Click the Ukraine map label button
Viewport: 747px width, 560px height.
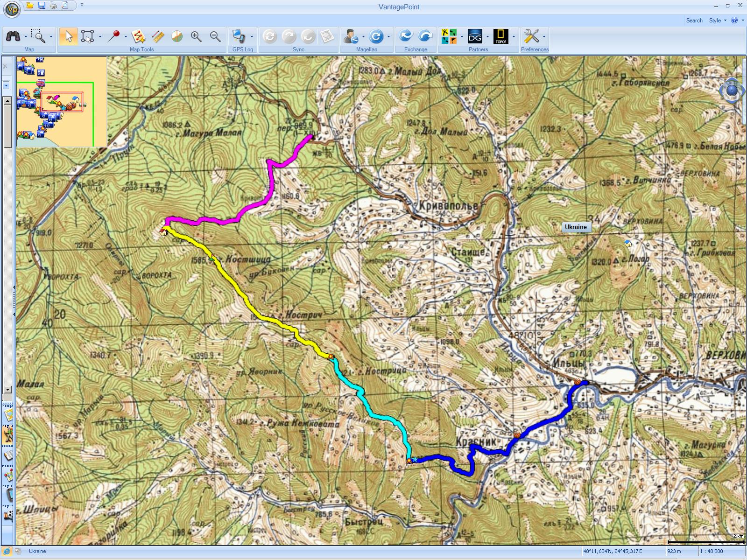(576, 227)
